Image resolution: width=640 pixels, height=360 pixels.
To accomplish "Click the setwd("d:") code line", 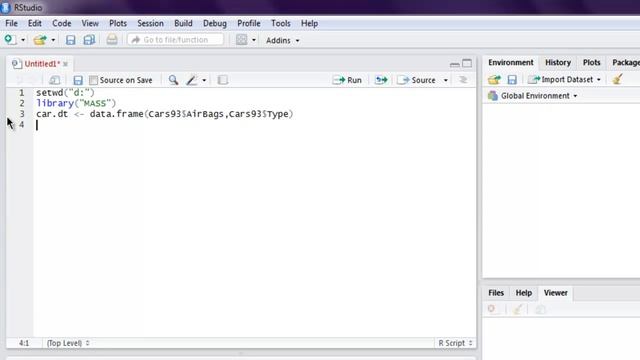I will pos(65,93).
